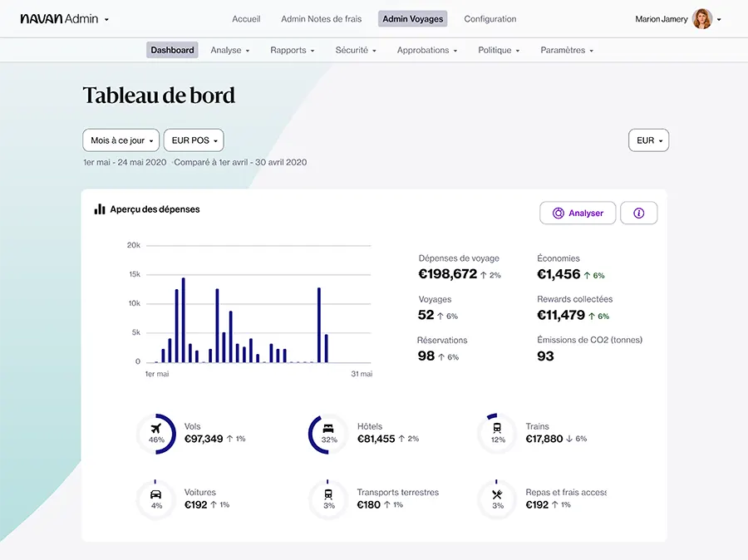This screenshot has height=560, width=748.
Task: Switch to Admin Notes de frais
Action: tap(322, 17)
